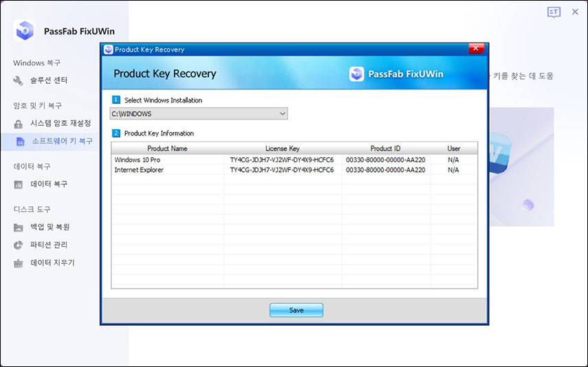Click the C:\WINDOWS combo box field
This screenshot has width=588, height=367.
193,113
